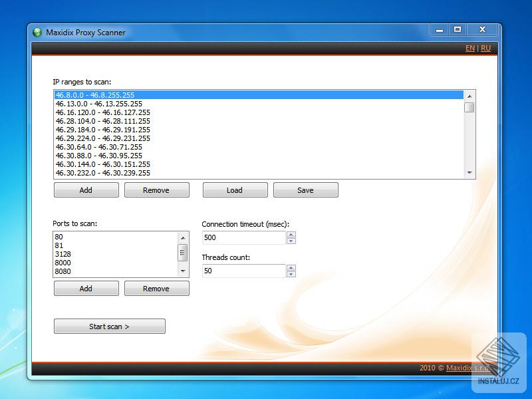Decrease the Threads count value
Screen dimensions: 532x399
tap(291, 273)
